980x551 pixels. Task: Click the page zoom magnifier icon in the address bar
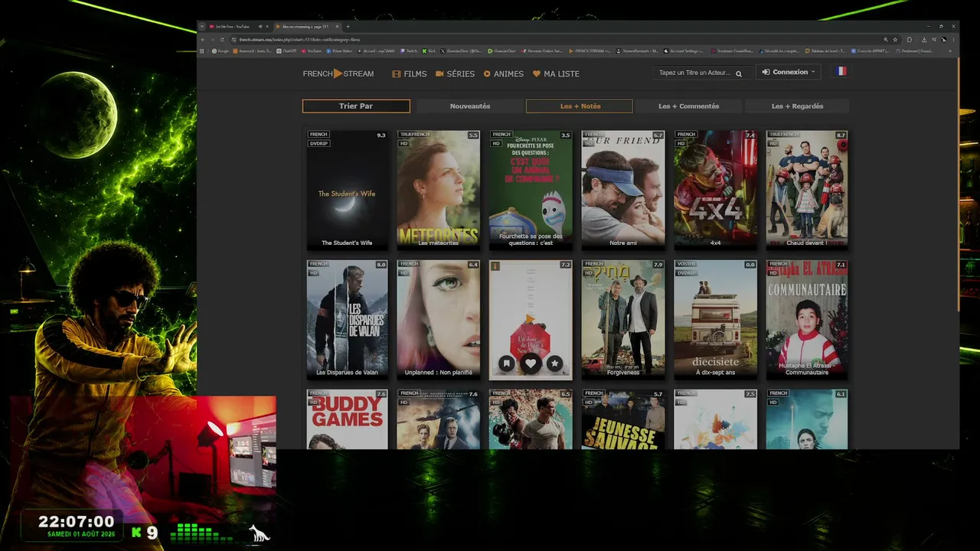pos(886,39)
